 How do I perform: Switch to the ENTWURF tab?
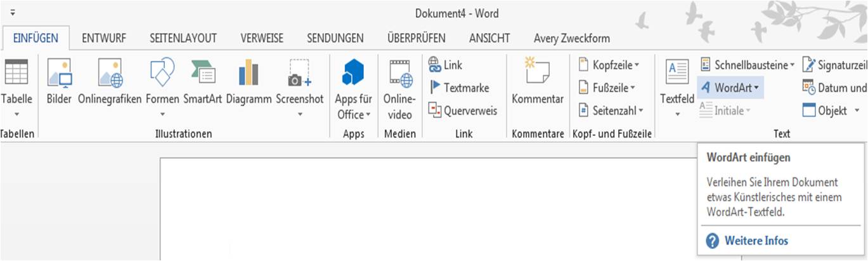[x=103, y=39]
